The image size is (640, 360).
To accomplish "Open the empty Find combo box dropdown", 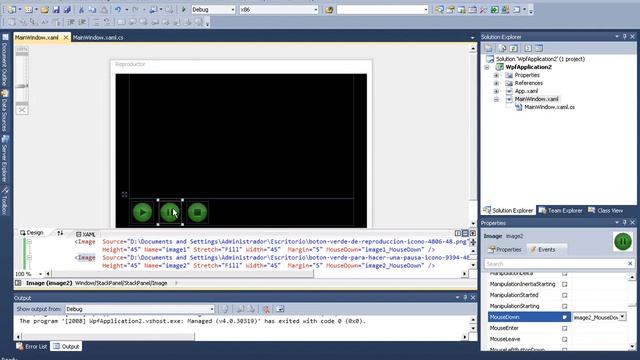I will pyautogui.click(x=425, y=10).
